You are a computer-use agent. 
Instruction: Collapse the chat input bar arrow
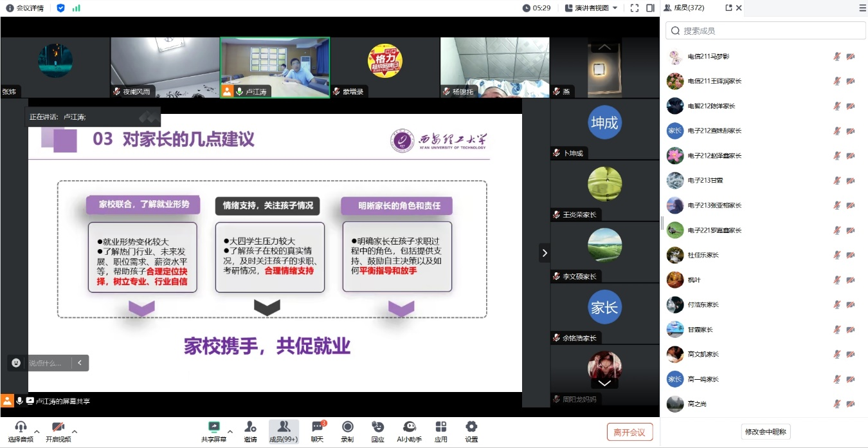pos(80,363)
